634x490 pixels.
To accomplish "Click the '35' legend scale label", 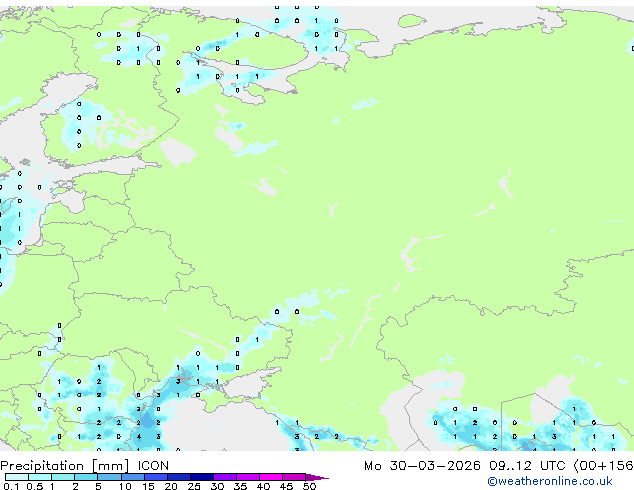I will point(240,486).
